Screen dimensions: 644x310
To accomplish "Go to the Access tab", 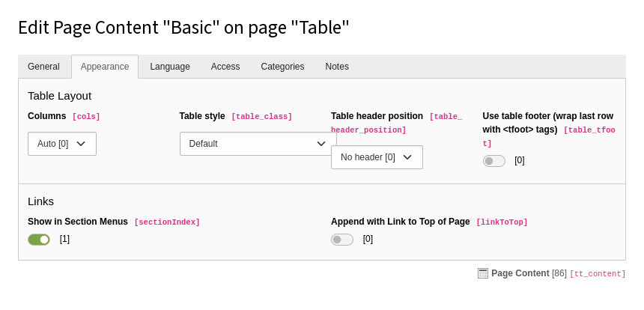I will [x=225, y=67].
